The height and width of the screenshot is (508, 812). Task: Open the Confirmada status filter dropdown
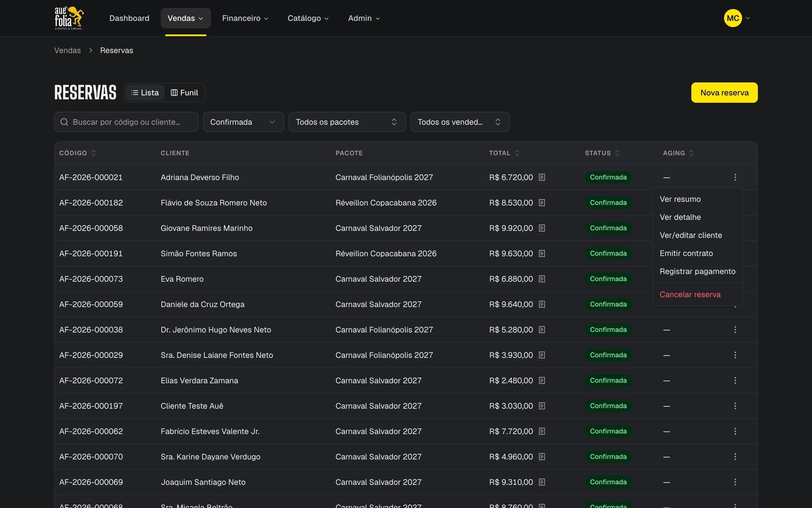pos(243,122)
